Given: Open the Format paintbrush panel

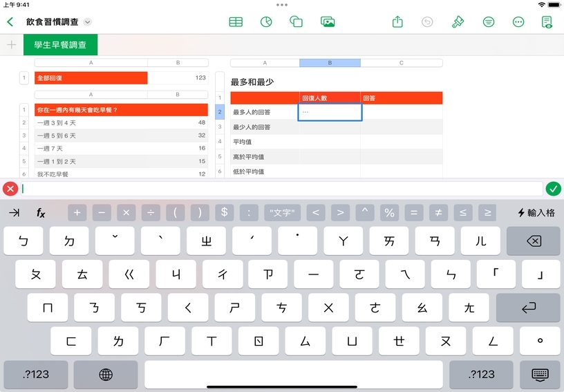Looking at the screenshot, I should [x=458, y=22].
